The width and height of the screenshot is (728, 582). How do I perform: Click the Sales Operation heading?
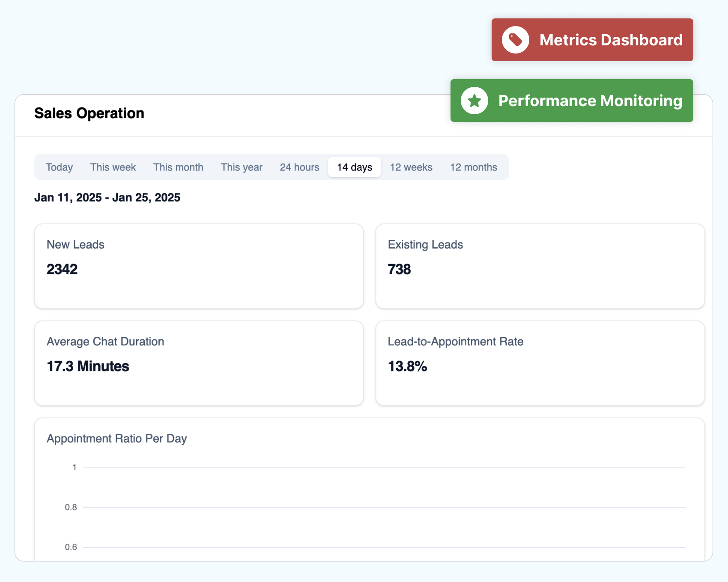(89, 113)
